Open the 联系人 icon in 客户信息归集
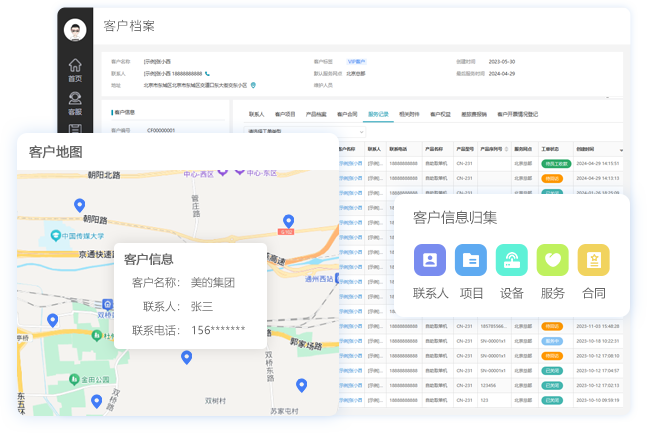Viewport: 647px width, 433px height. click(430, 260)
